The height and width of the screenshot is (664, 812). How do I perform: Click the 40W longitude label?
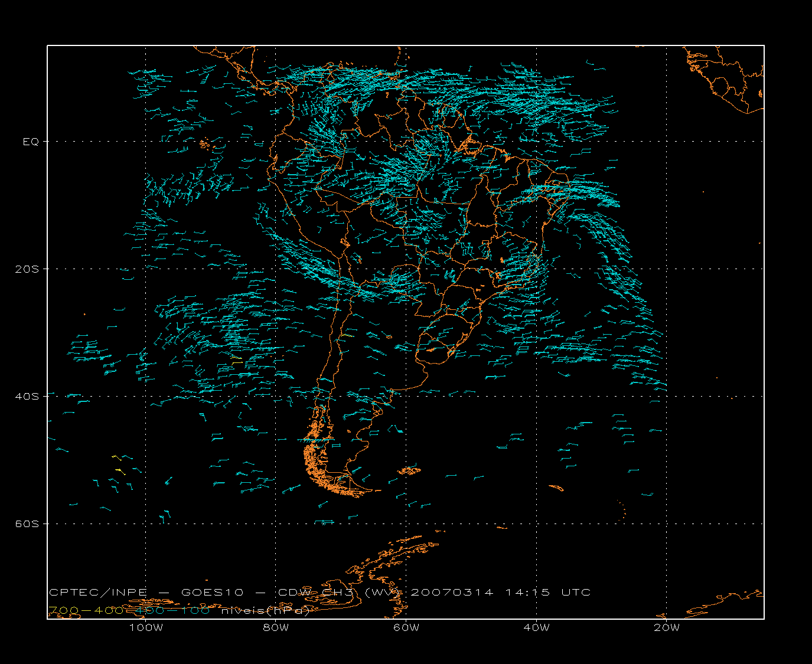click(x=536, y=627)
